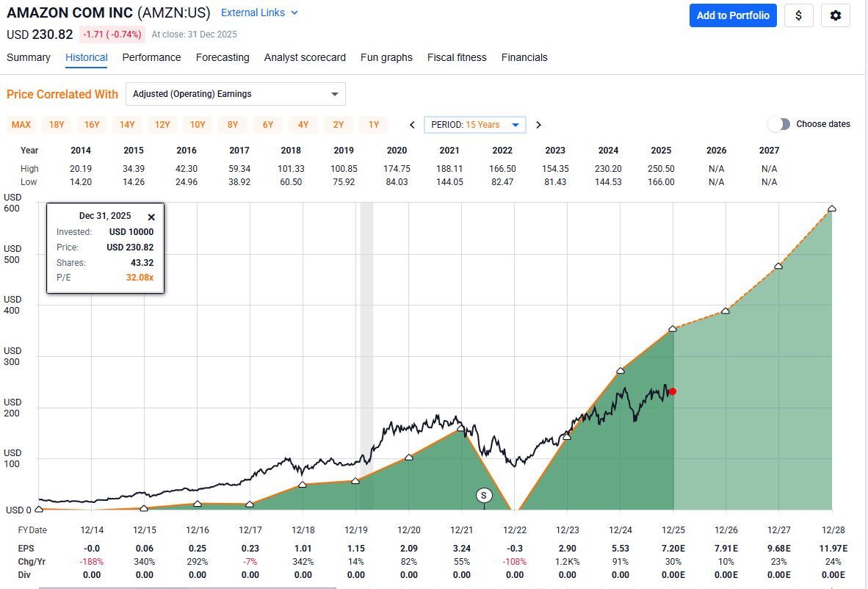This screenshot has width=868, height=589.
Task: Select the 18Y time range
Action: (57, 125)
